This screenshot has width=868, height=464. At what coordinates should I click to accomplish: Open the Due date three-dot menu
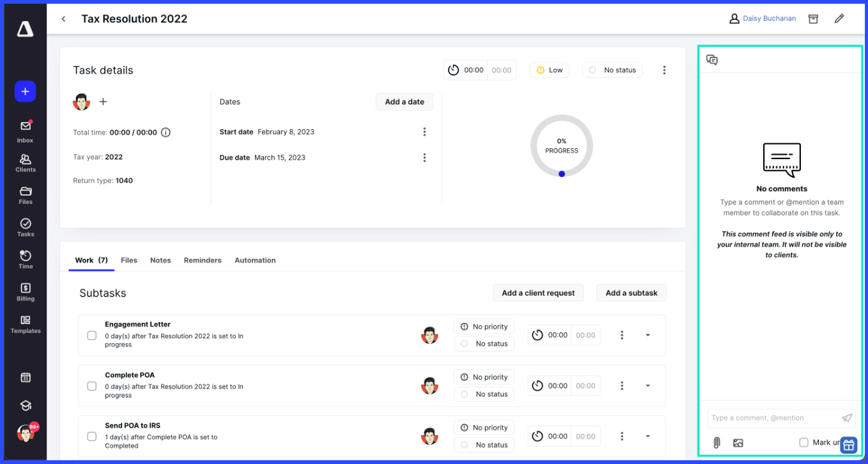pyautogui.click(x=424, y=157)
